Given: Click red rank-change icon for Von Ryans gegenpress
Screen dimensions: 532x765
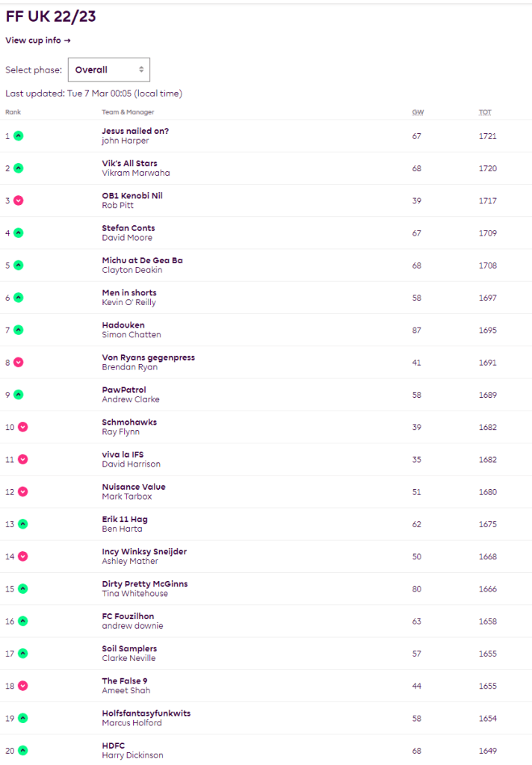Looking at the screenshot, I should point(19,362).
